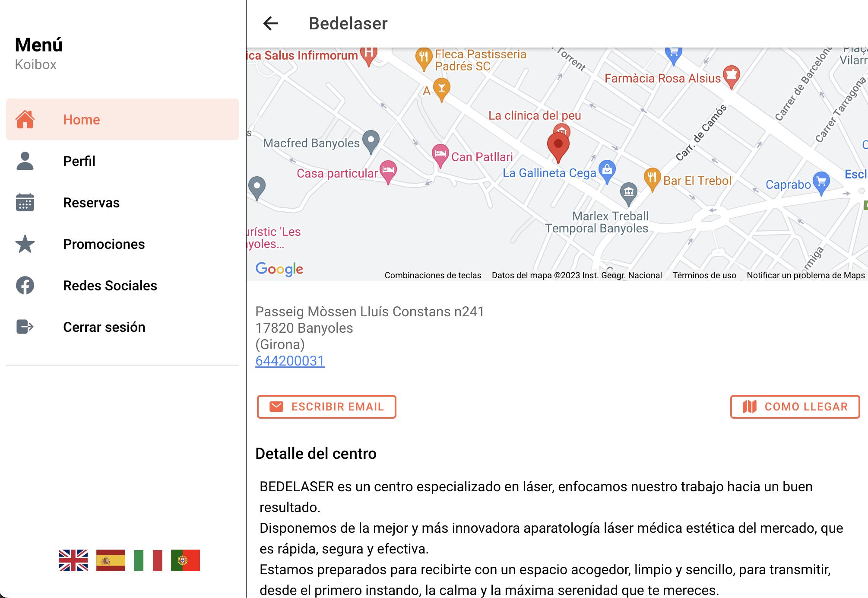The width and height of the screenshot is (868, 598).
Task: Click the La Gallineta Cega shop pin
Action: coord(607,172)
